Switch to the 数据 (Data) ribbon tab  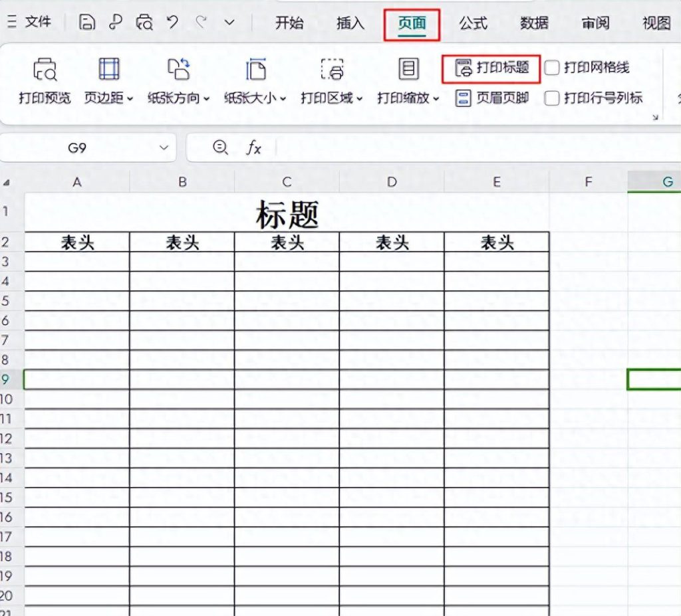[x=534, y=23]
